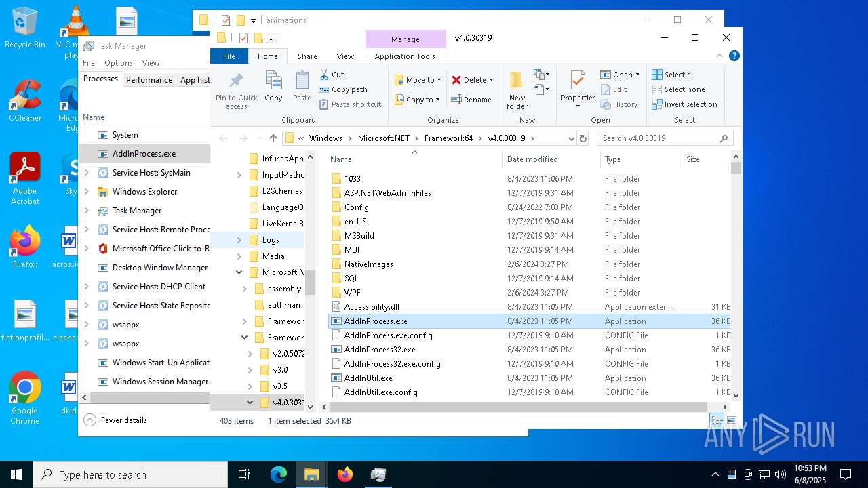Screen dimensions: 868x488
Task: Click Select none in ribbon
Action: 679,89
